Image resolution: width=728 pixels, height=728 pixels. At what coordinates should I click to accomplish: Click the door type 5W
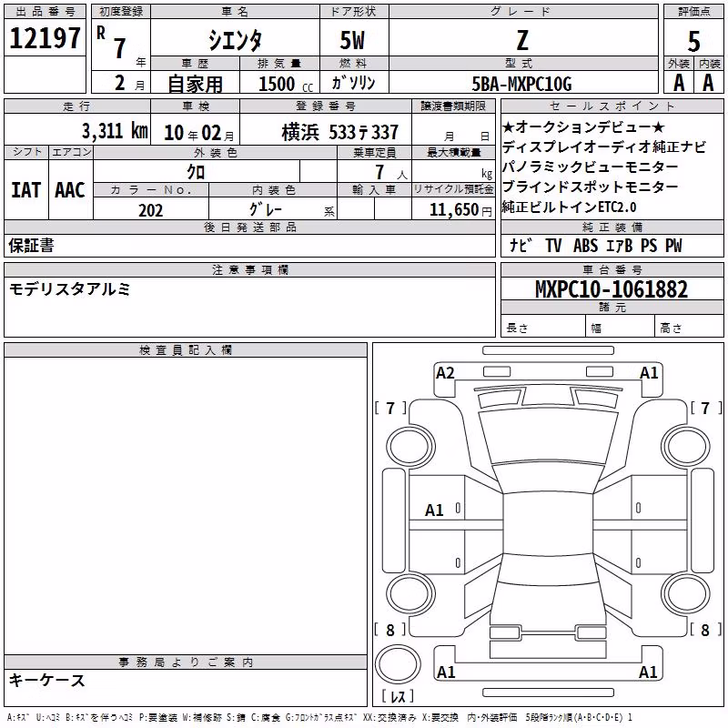coord(352,40)
